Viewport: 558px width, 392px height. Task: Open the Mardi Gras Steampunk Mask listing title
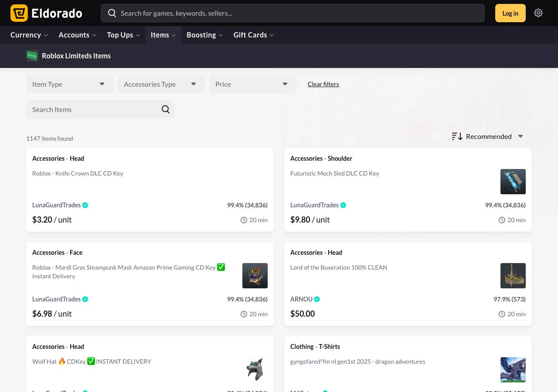129,272
